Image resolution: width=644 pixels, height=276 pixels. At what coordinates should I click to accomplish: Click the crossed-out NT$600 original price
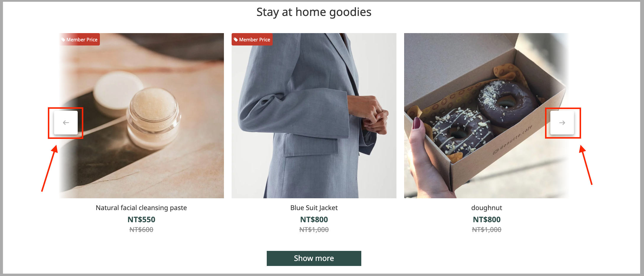coord(141,230)
